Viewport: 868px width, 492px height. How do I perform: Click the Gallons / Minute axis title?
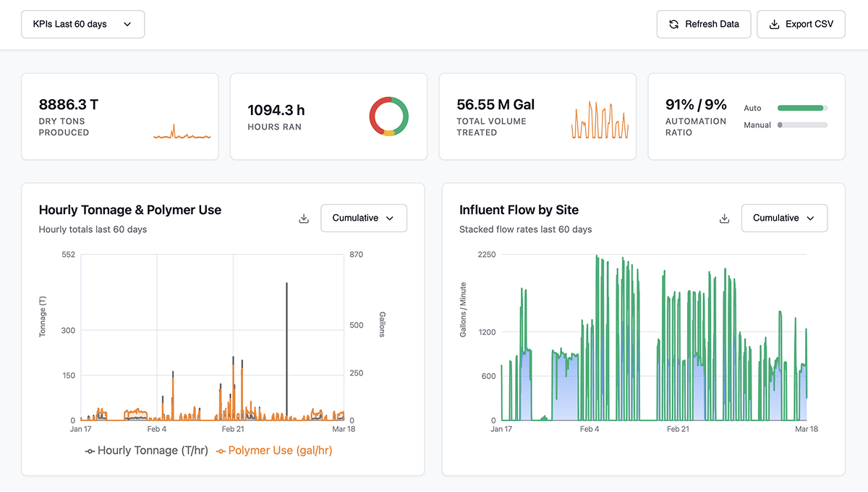pos(464,310)
